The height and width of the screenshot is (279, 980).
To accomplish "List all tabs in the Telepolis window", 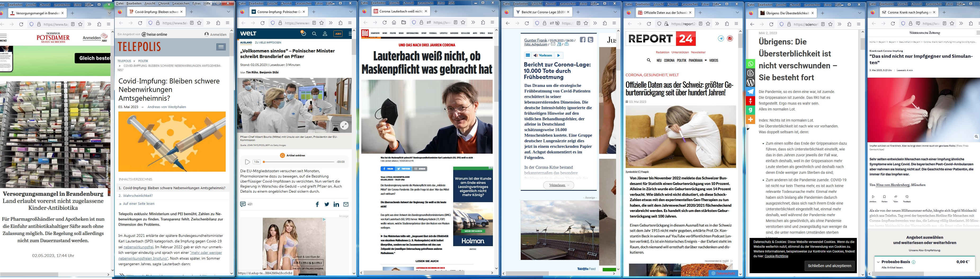I will 229,12.
